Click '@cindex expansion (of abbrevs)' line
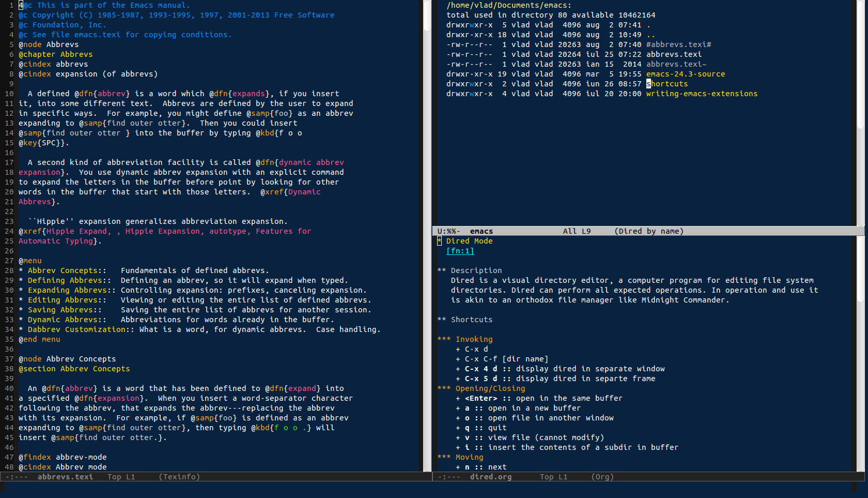Viewport: 868px width, 498px height. (88, 74)
